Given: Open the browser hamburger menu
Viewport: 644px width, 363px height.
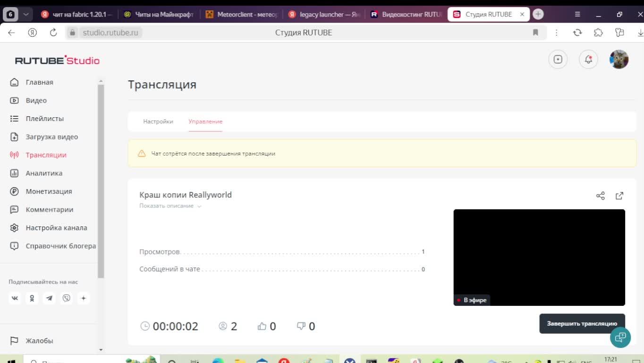Looking at the screenshot, I should 577,15.
